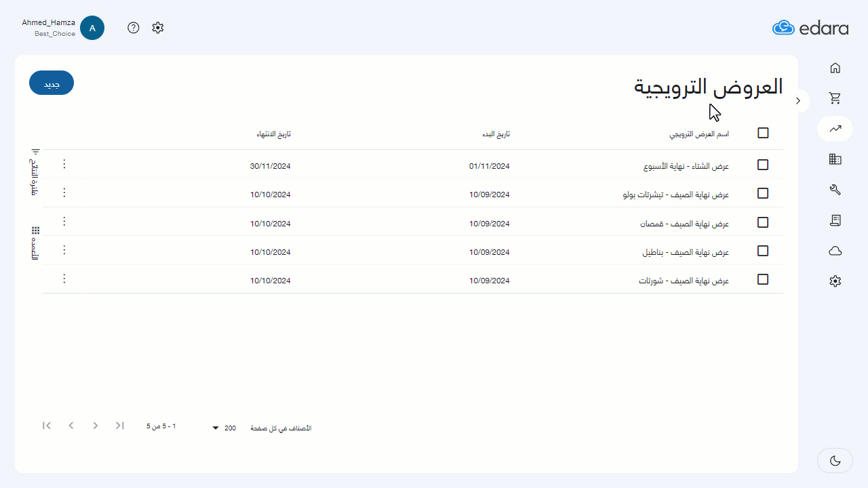
Task: Open the cloud icon in the sidebar
Action: [x=835, y=251]
